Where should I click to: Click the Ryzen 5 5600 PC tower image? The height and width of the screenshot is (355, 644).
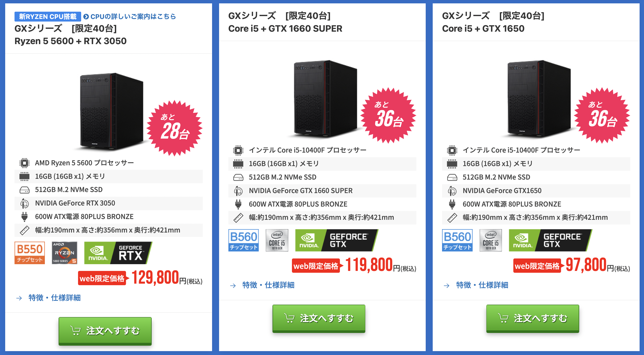(111, 112)
